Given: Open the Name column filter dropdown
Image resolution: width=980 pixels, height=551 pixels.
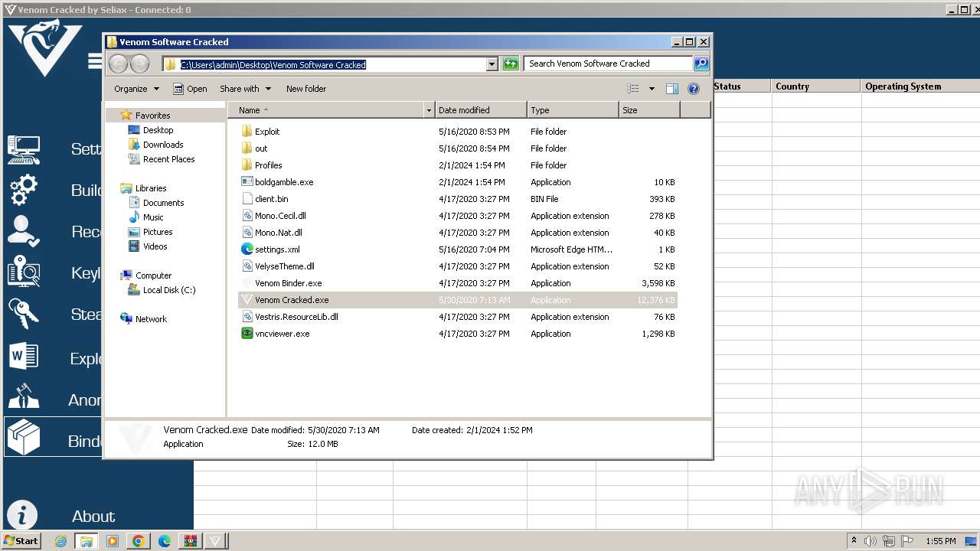Looking at the screenshot, I should coord(429,110).
